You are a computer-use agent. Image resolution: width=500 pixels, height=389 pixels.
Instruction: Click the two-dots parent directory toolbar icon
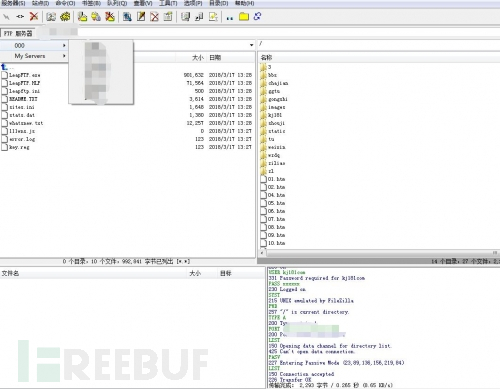coord(229,18)
